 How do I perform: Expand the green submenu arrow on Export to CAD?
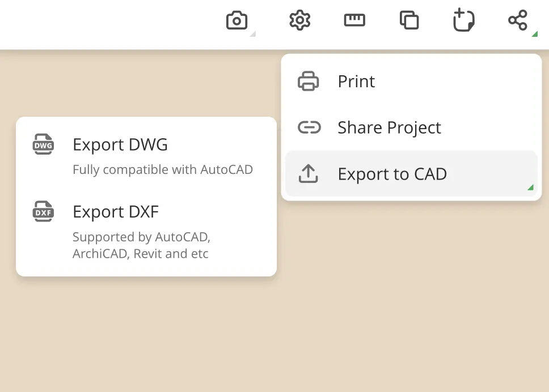point(530,188)
